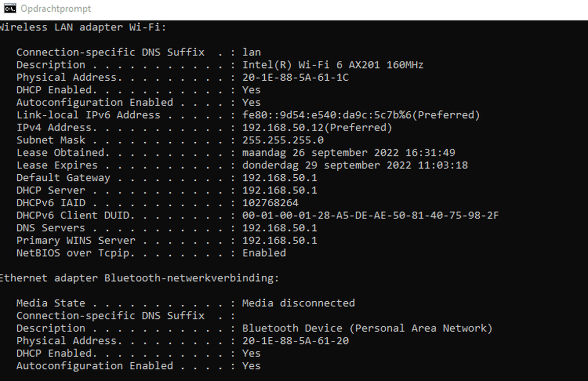Click the Wireless LAN adapter Wi-Fi heading
The image size is (588, 381).
point(83,27)
